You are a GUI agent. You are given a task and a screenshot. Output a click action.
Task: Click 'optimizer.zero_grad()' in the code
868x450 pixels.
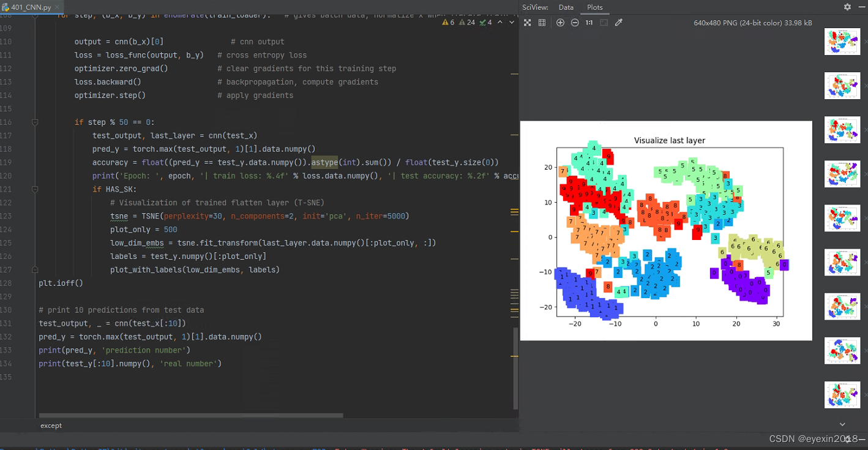[x=121, y=69]
